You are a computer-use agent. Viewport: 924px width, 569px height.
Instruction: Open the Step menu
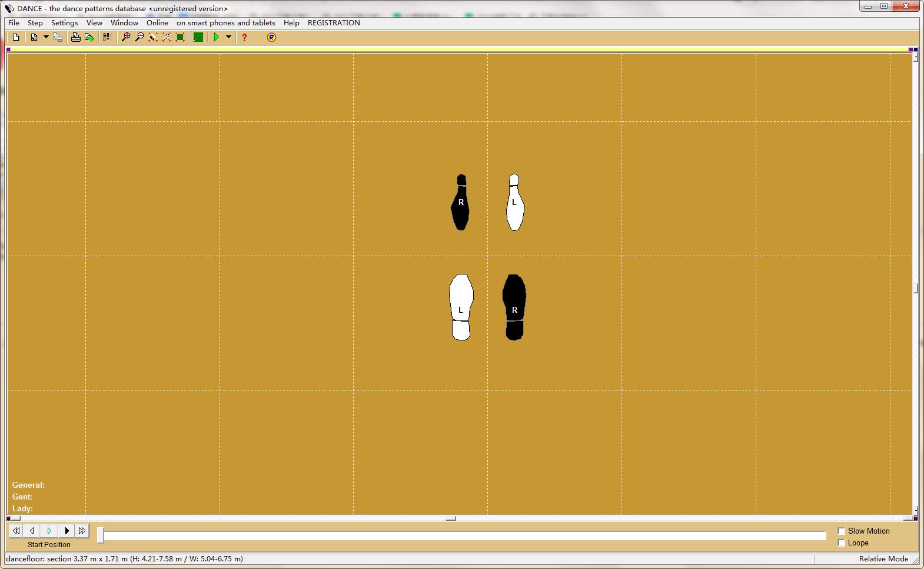click(35, 23)
